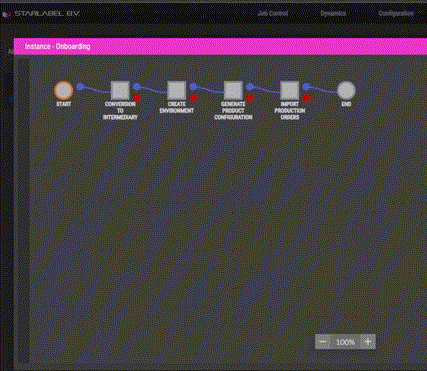Viewport: 427px width, 371px height.
Task: Select the START circle node
Action: coord(64,90)
